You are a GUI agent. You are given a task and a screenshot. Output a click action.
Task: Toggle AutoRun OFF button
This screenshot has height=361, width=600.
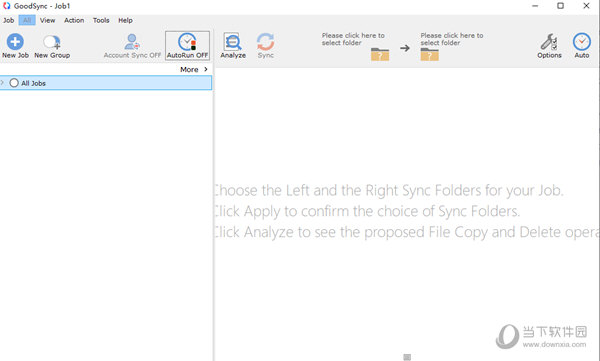click(188, 46)
